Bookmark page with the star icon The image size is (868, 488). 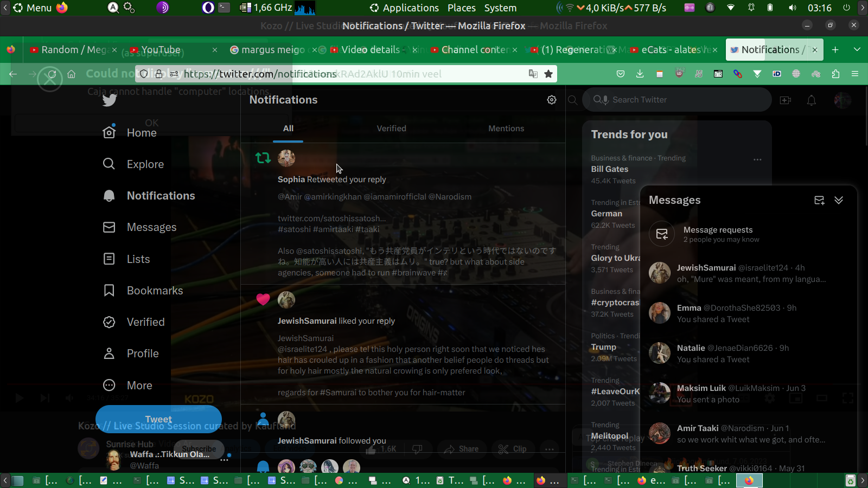point(548,74)
